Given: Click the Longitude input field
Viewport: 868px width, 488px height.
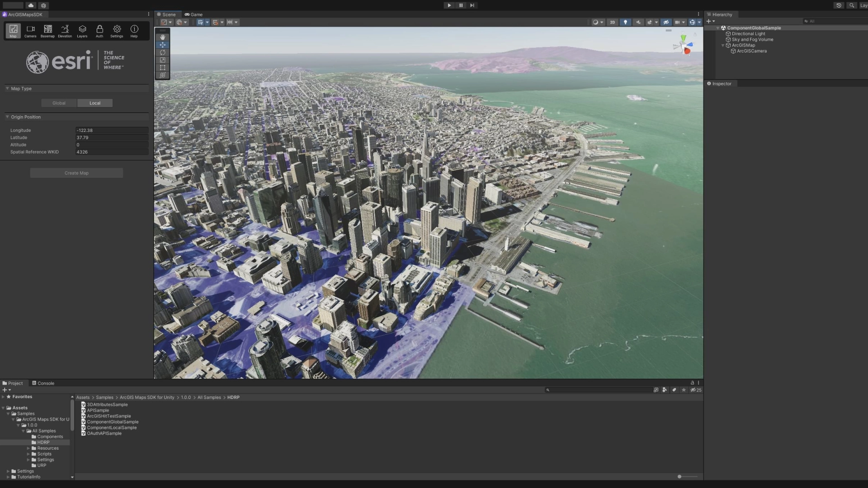Looking at the screenshot, I should [x=112, y=130].
